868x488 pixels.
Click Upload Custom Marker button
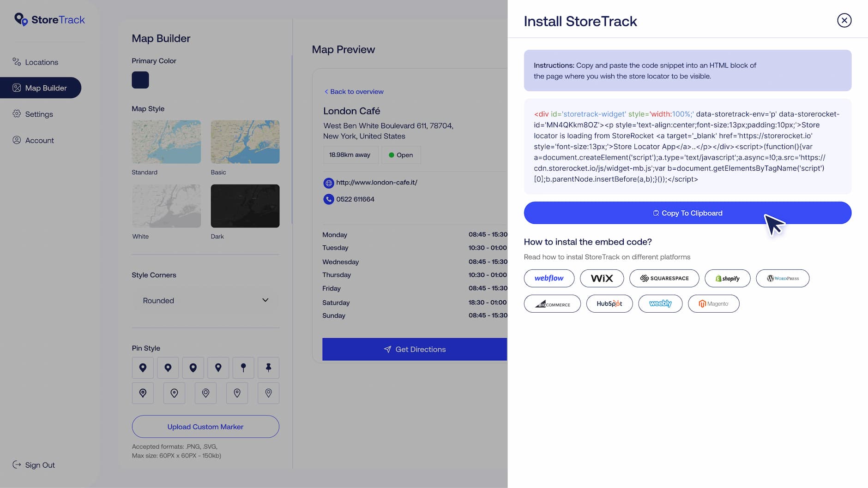pyautogui.click(x=205, y=427)
